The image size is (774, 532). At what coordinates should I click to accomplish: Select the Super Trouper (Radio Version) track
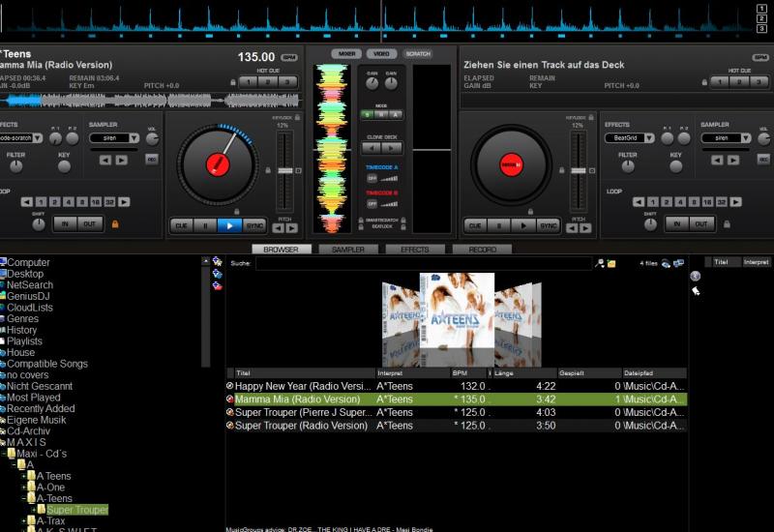tap(456, 426)
